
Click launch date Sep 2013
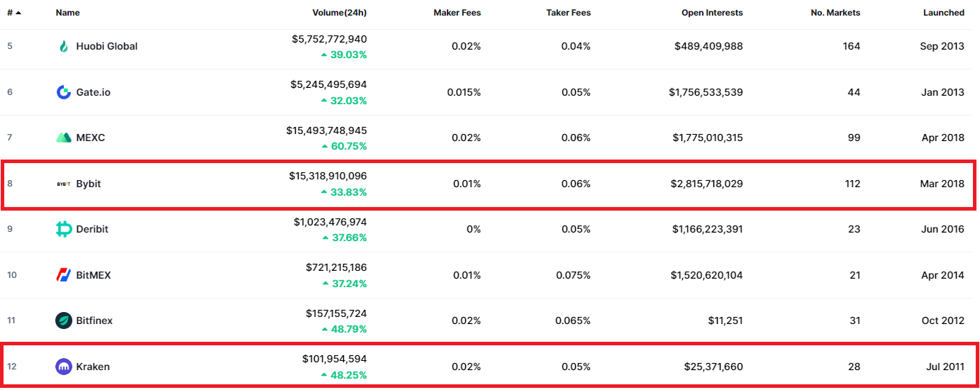click(943, 46)
